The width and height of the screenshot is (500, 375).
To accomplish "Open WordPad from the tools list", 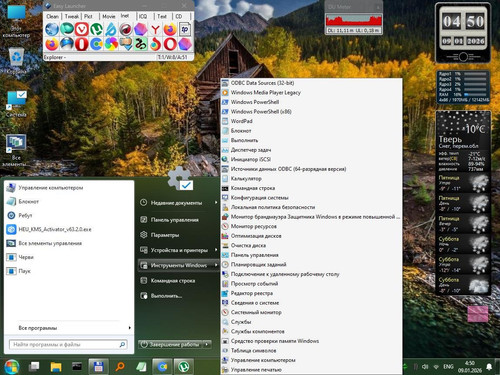I will coord(311,121).
